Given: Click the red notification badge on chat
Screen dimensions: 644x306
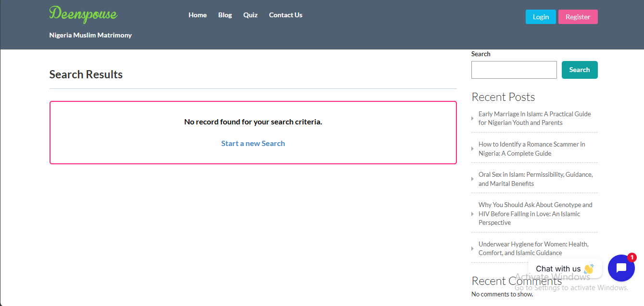Looking at the screenshot, I should pos(631,257).
